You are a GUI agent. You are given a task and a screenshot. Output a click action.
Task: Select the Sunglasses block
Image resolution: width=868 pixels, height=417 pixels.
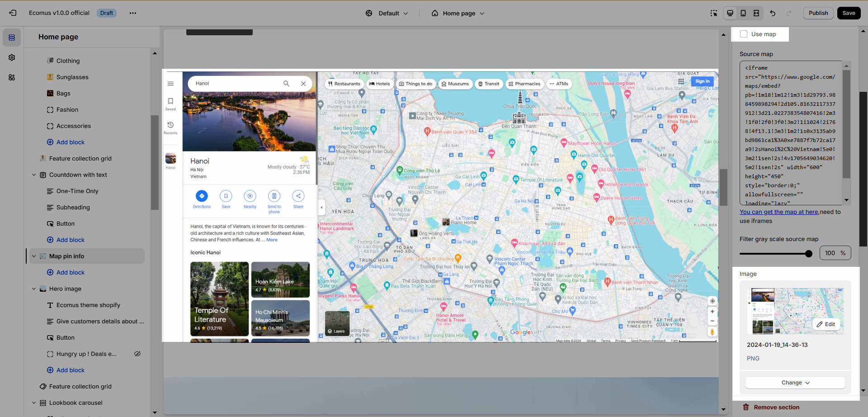click(72, 77)
